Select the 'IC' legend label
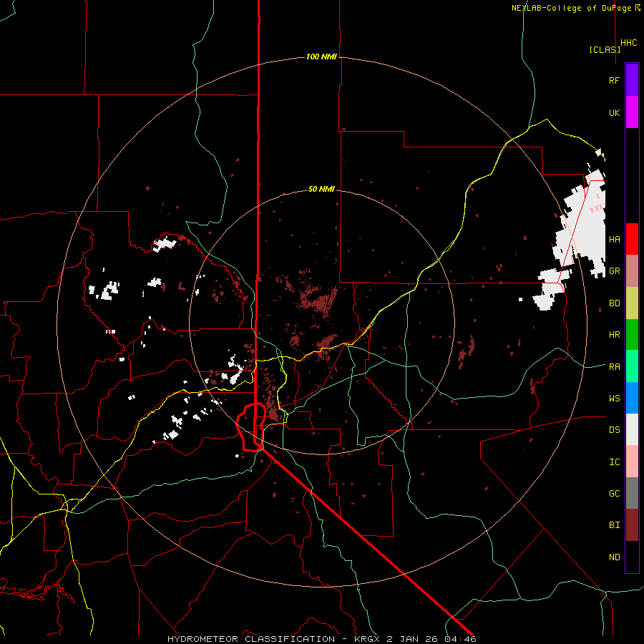Viewport: 644px width, 644px height. pyautogui.click(x=614, y=462)
